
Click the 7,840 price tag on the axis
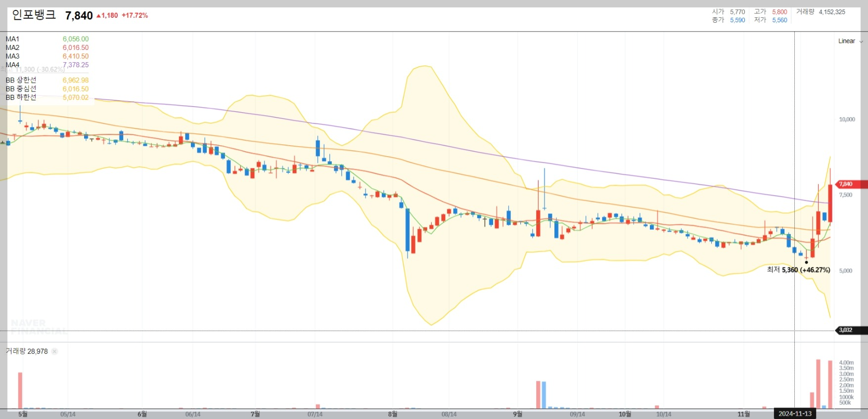pyautogui.click(x=851, y=184)
